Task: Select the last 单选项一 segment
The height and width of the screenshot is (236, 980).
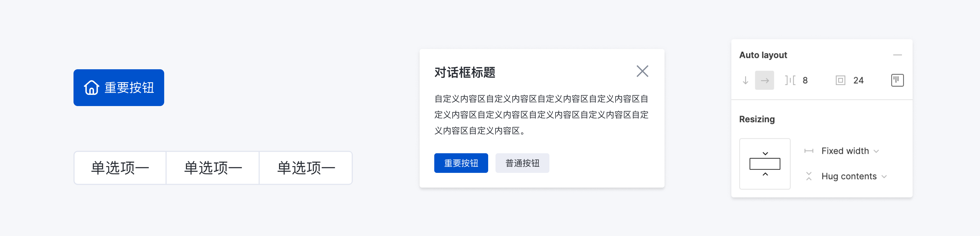Action: point(306,168)
